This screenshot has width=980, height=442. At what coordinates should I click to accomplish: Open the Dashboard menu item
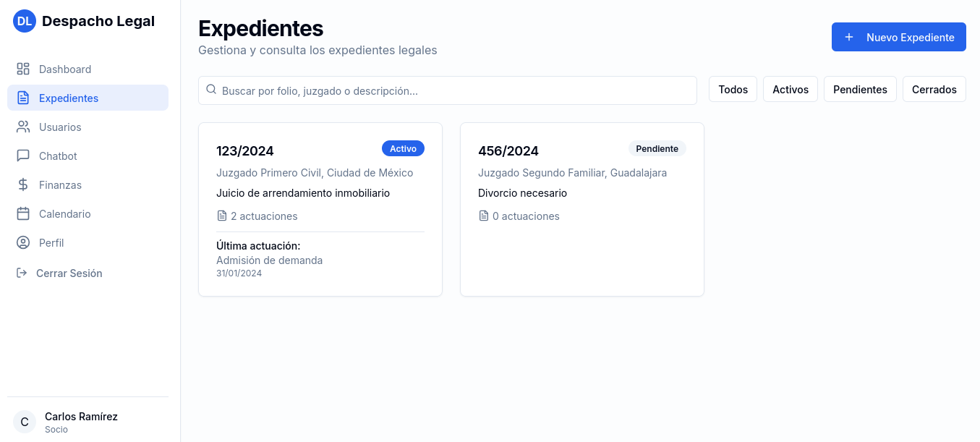88,69
